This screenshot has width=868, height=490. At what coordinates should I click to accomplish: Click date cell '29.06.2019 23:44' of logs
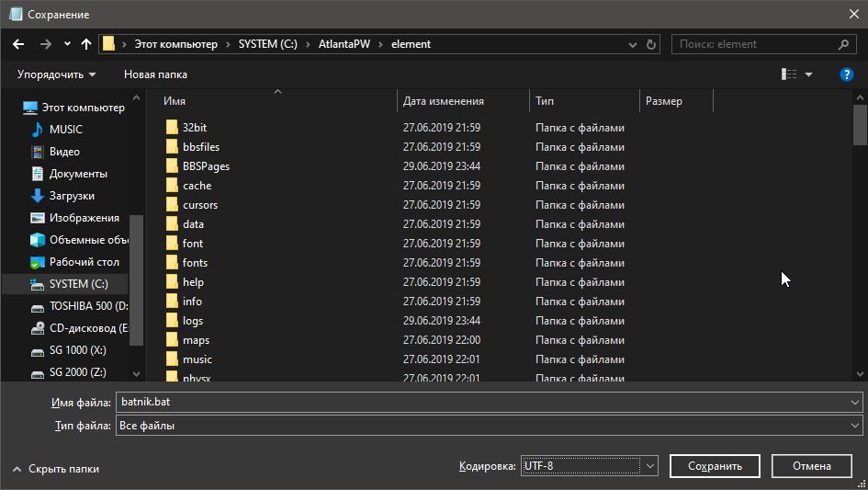[x=442, y=321]
